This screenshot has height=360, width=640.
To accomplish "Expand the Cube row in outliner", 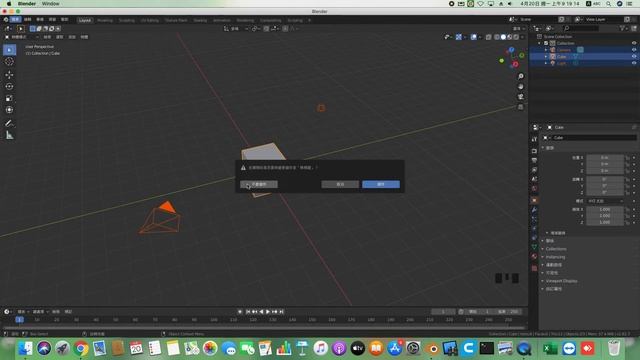I will (546, 57).
